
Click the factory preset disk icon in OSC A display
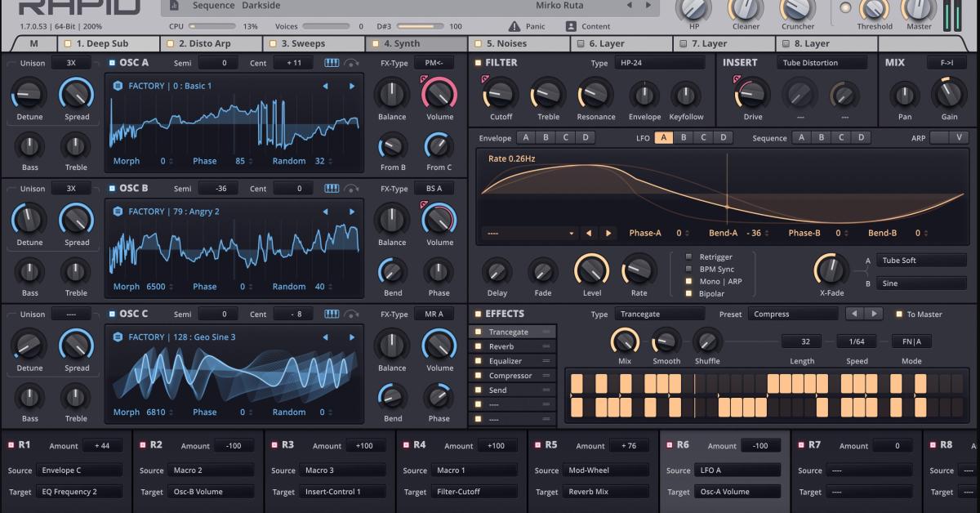(x=116, y=84)
